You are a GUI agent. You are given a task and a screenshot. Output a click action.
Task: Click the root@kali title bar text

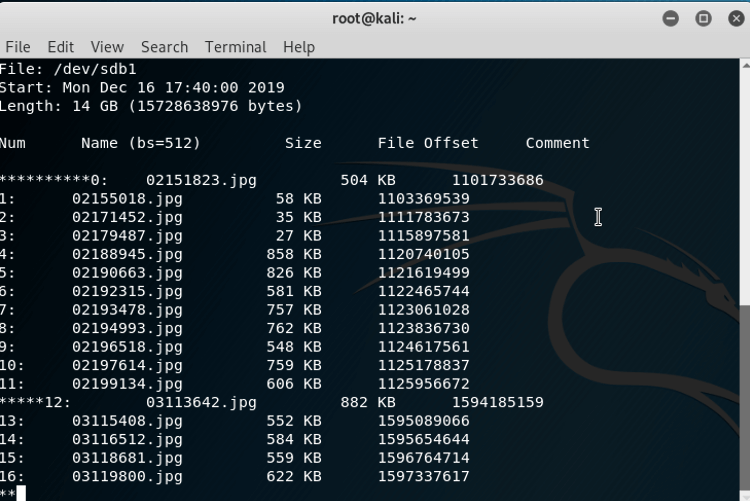pyautogui.click(x=374, y=18)
